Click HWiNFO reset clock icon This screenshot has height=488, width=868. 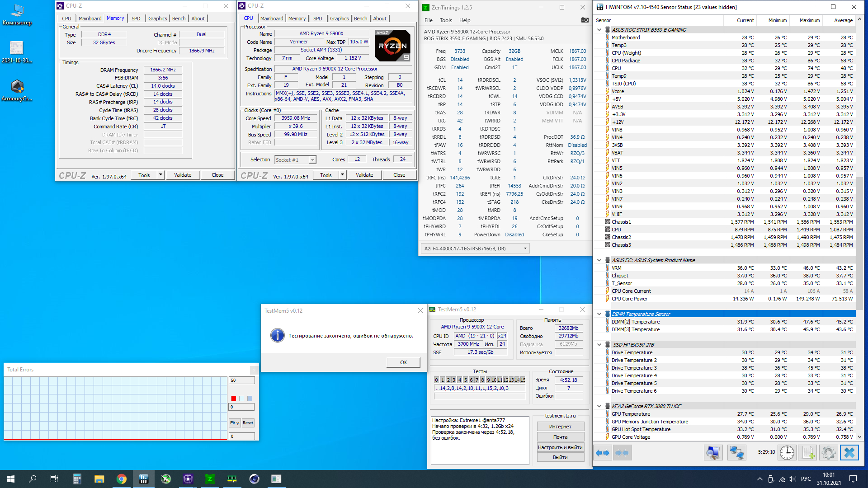point(787,453)
